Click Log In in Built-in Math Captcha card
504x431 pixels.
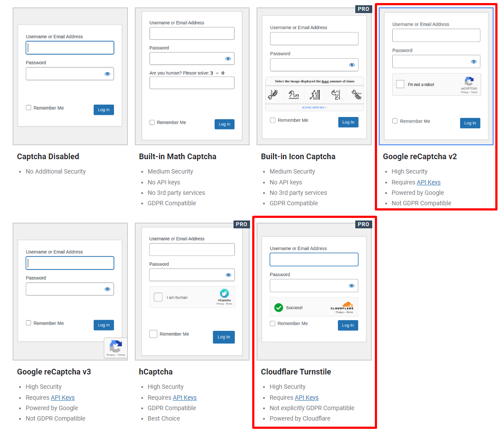224,124
